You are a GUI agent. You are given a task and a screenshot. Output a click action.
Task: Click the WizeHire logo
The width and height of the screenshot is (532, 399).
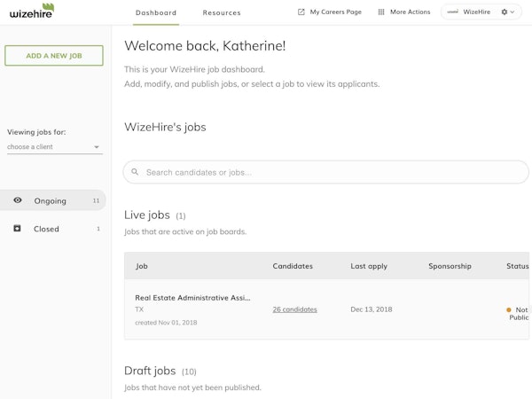click(32, 11)
